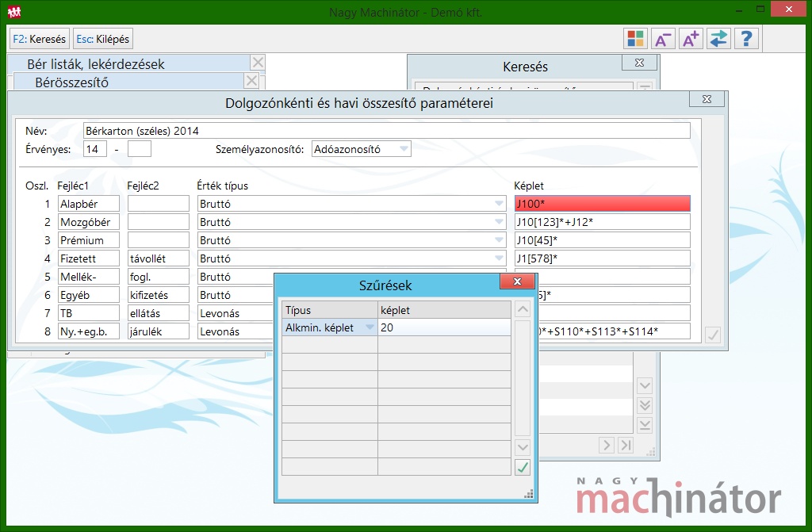This screenshot has height=532, width=812.
Task: Click the TB header field
Action: pyautogui.click(x=89, y=313)
